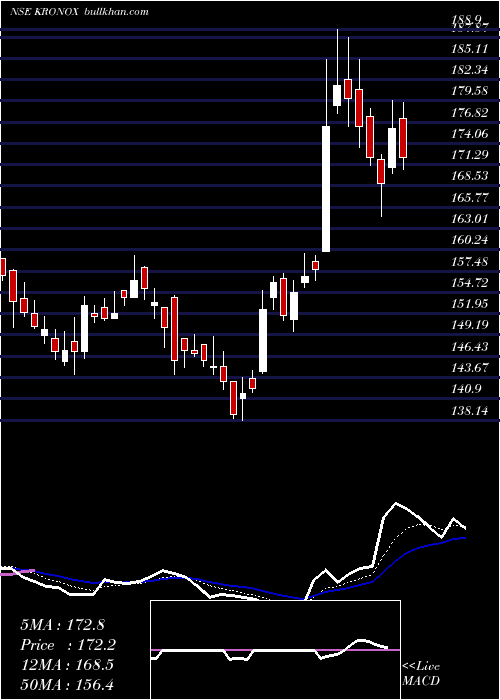This screenshot has width=500, height=700.
Task: Select the 157.48 price axis label
Action: coord(470,262)
